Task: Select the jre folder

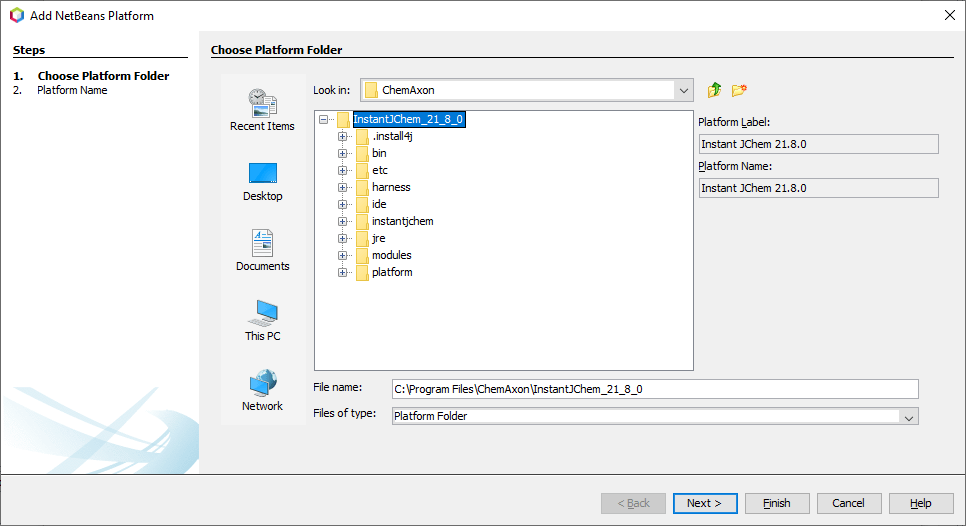Action: point(378,238)
